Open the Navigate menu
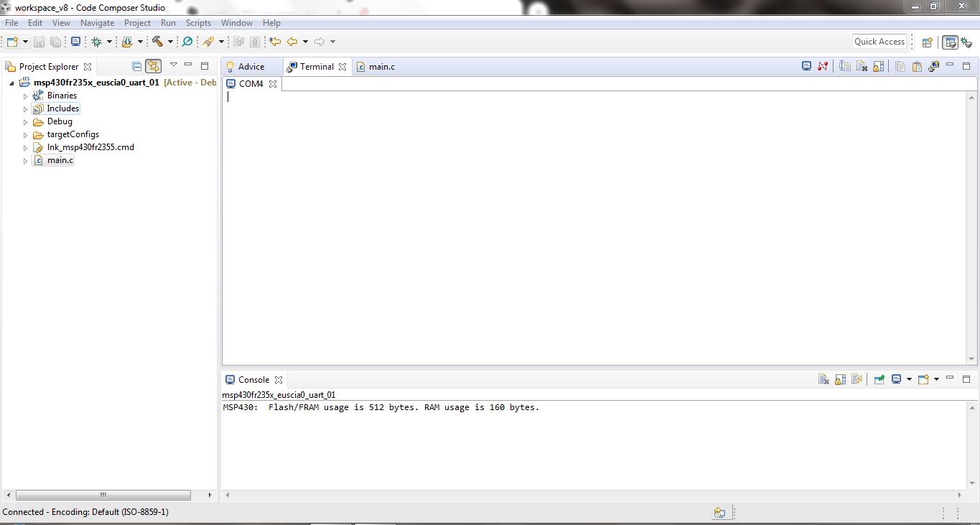Screen dimensions: 980x525 click(97, 23)
